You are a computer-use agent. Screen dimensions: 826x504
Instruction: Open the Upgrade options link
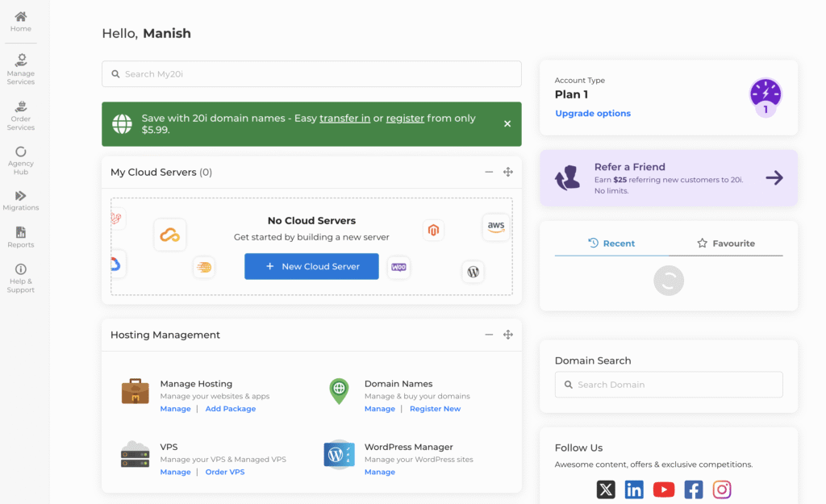pyautogui.click(x=593, y=114)
